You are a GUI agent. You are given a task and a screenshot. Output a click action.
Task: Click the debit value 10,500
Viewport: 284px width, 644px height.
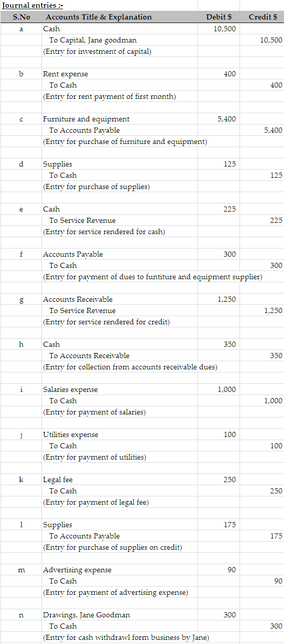point(225,29)
